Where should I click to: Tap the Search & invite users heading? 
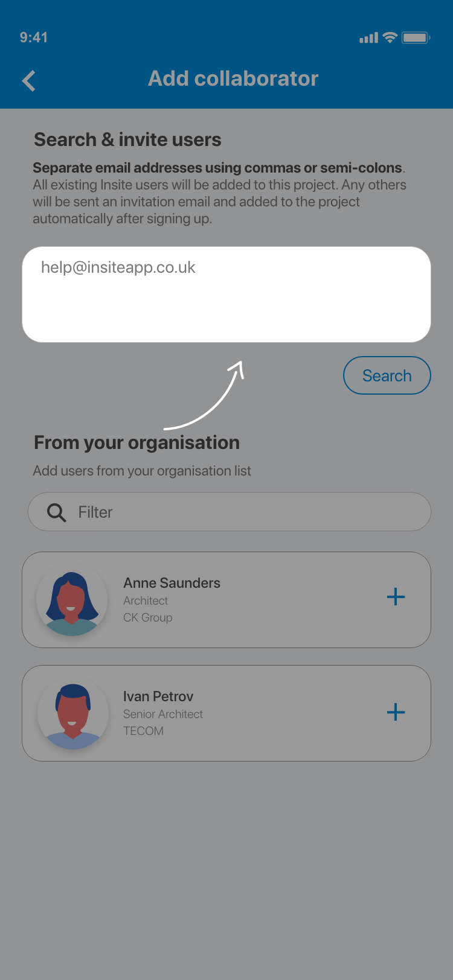coord(127,139)
